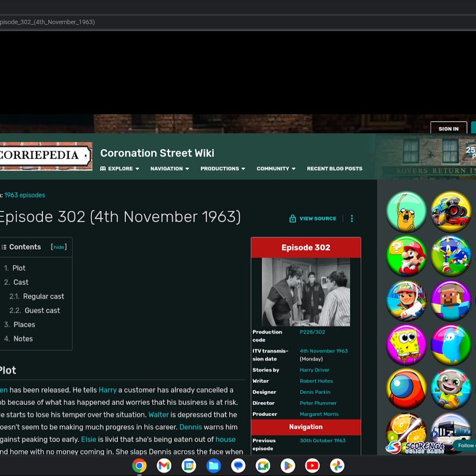This screenshot has width=476, height=476.
Task: Go to previous episode 30th October 1963
Action: (x=323, y=441)
